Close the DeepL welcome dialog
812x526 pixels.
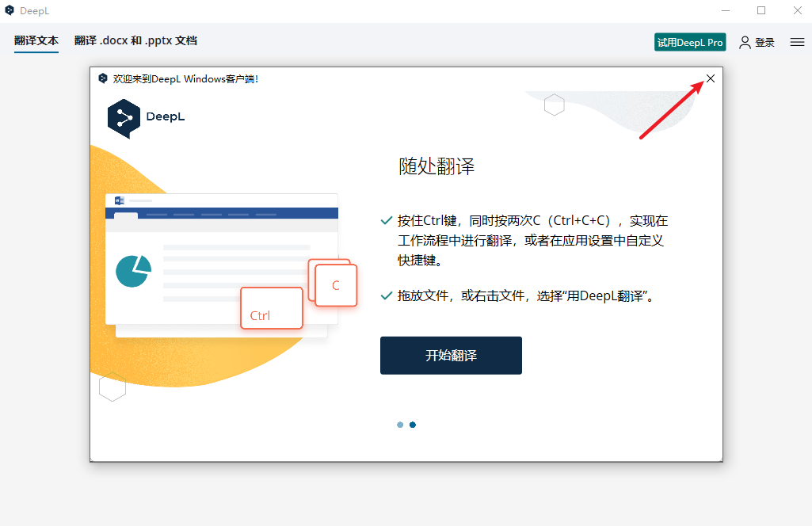point(711,78)
